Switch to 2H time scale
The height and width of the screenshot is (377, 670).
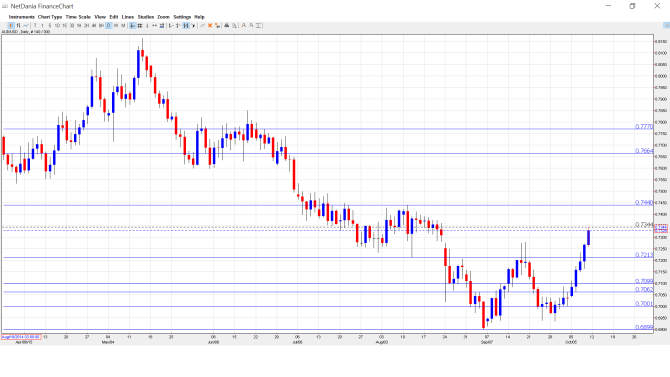86,26
